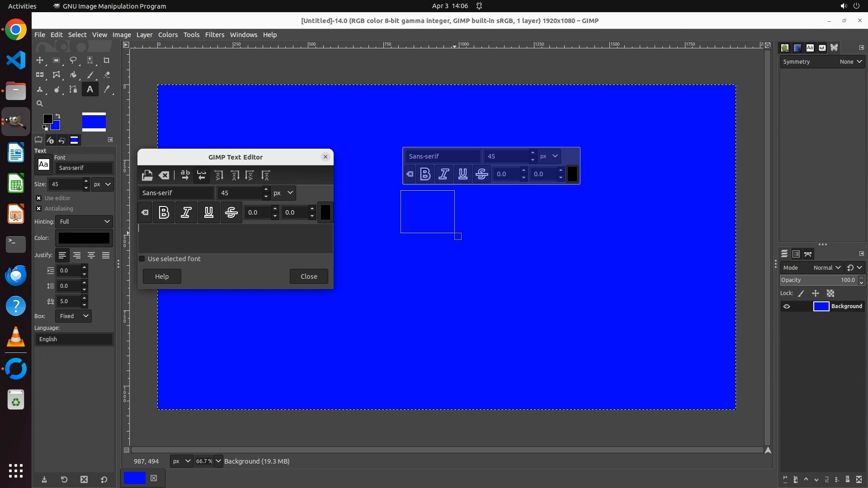Select the Free Select lasso tool
Screen dimensions: 868x488
[73, 60]
